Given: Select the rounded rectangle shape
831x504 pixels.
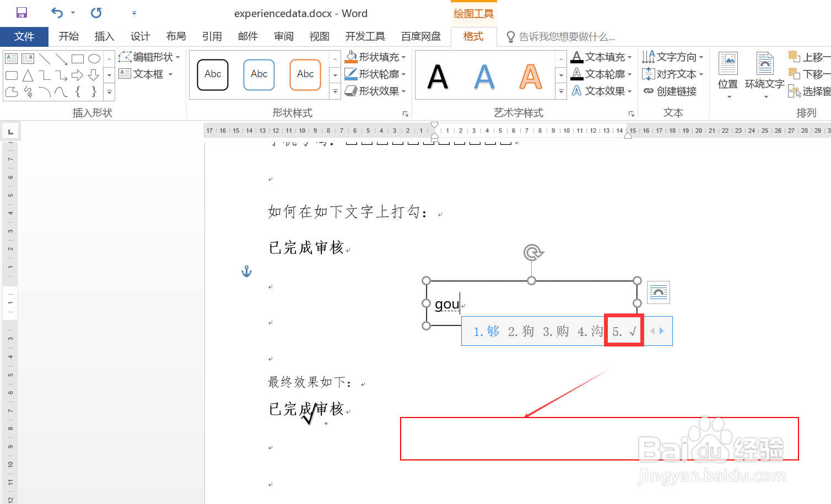Looking at the screenshot, I should pos(11,75).
